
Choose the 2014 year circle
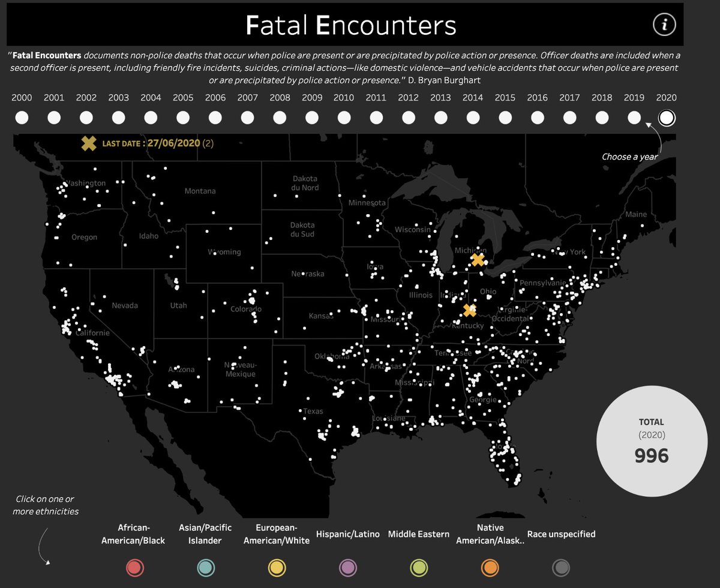click(473, 118)
